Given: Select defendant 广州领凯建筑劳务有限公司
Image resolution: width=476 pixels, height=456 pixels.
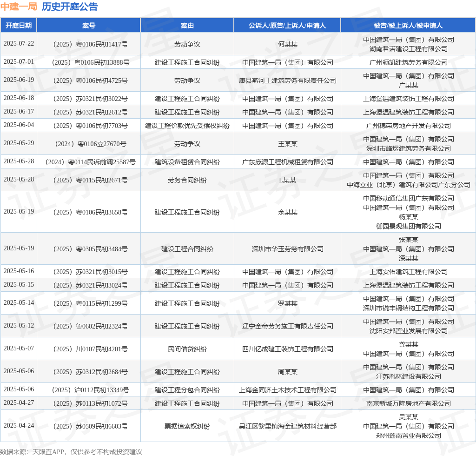Looking at the screenshot, I should [409, 62].
